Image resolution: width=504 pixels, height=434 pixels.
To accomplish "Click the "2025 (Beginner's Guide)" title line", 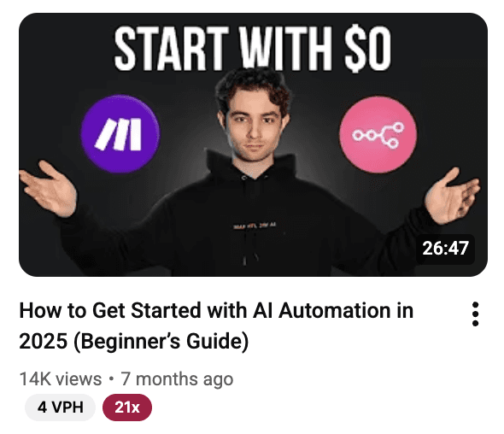I will tap(134, 341).
